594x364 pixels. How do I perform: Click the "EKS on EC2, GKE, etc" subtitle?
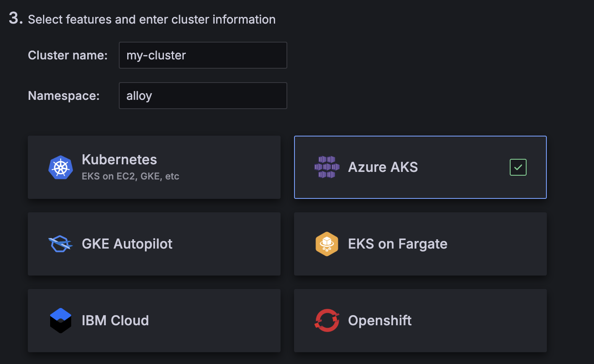pyautogui.click(x=130, y=176)
